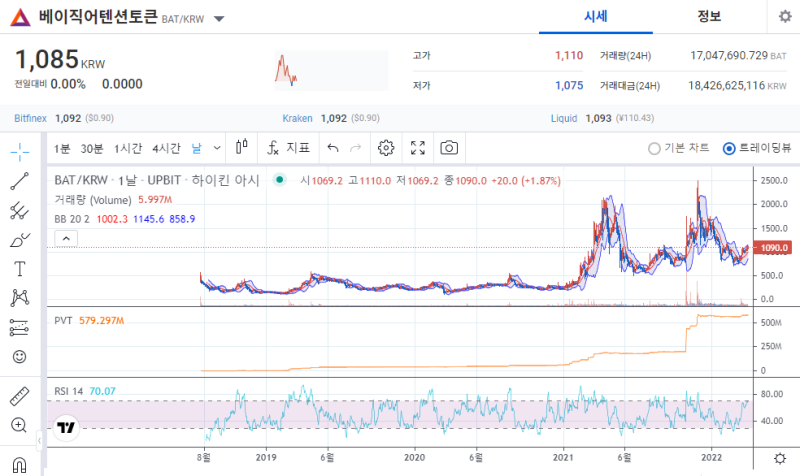Take a chart snapshot with camera

(449, 148)
